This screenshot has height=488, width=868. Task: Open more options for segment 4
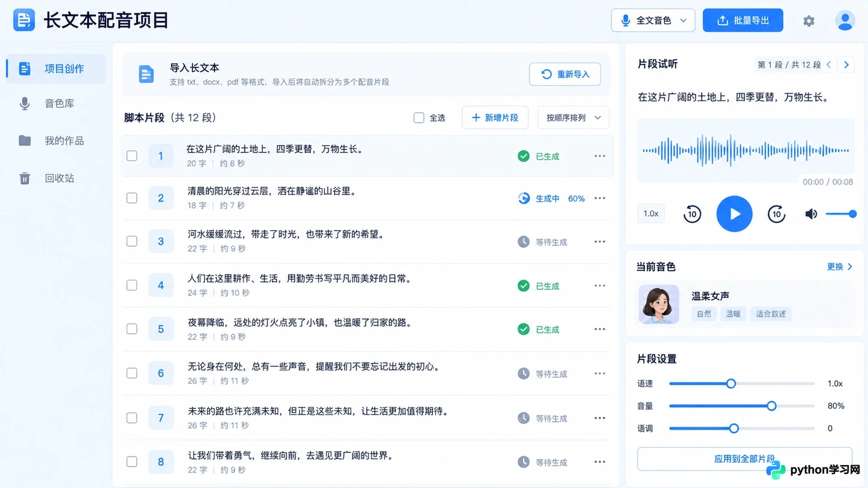(x=600, y=286)
